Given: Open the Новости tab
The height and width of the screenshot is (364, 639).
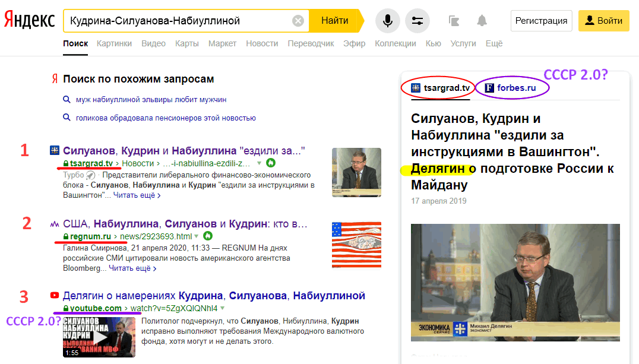Looking at the screenshot, I should (262, 43).
